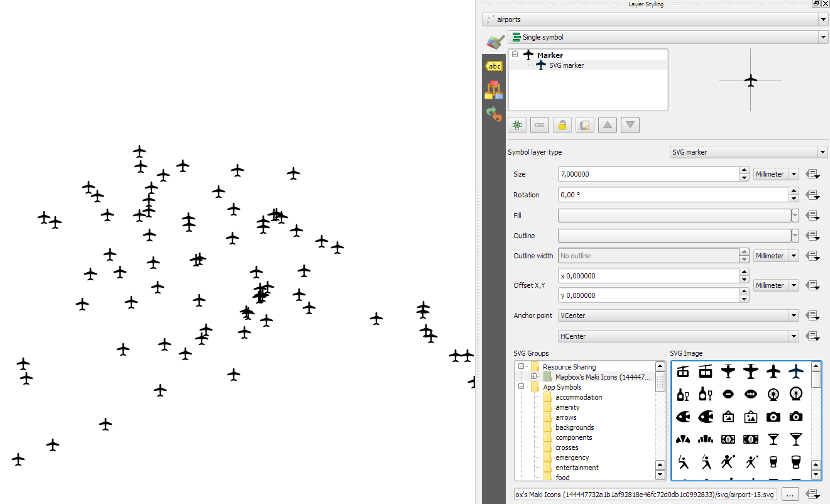Open the 3D View styling panel
The height and width of the screenshot is (504, 830).
494,89
